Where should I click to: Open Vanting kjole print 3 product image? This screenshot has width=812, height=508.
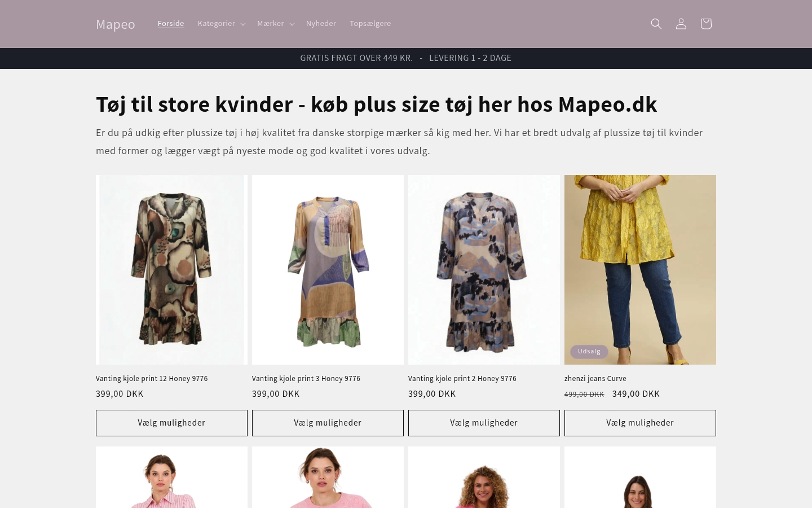click(x=328, y=270)
